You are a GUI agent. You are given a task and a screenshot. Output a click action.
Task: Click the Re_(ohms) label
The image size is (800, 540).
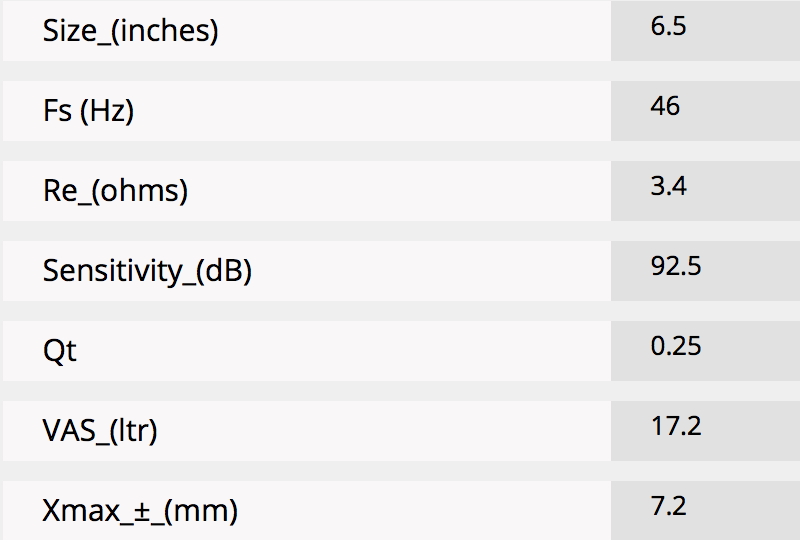point(115,191)
